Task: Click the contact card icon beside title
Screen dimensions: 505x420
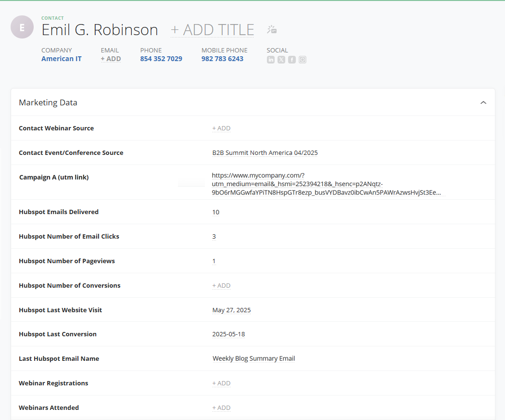Action: tap(272, 29)
